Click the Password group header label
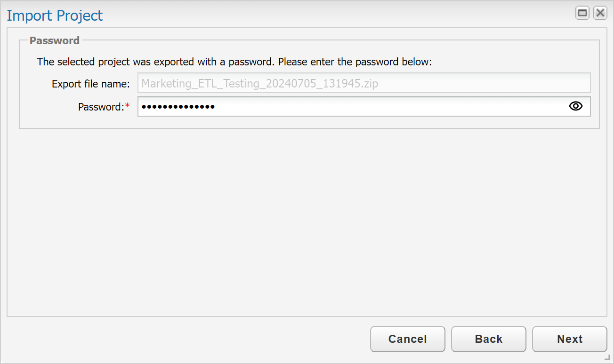Image resolution: width=614 pixels, height=364 pixels. (x=55, y=40)
